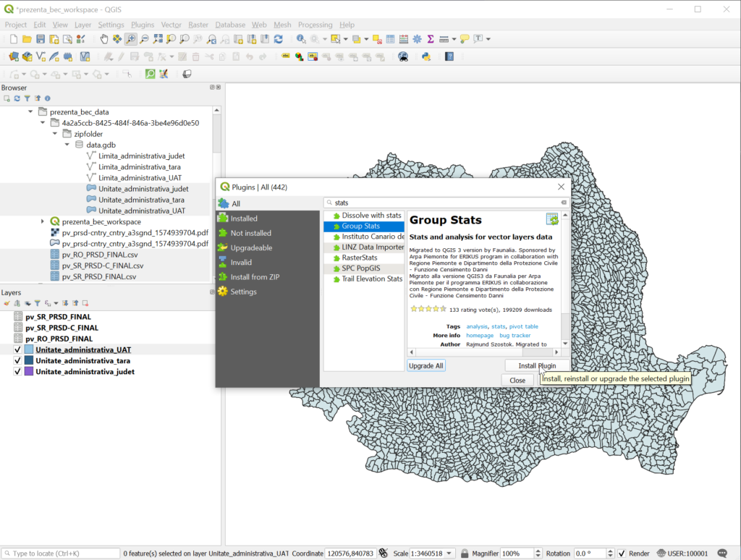
Task: Click the Type to locate search box
Action: point(61,553)
